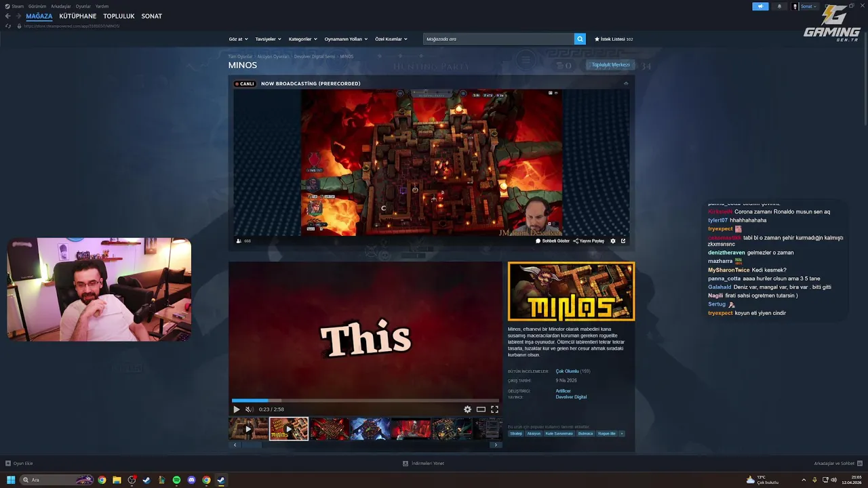Open İstek Listesi wishlist link
The width and height of the screenshot is (868, 488).
click(614, 39)
